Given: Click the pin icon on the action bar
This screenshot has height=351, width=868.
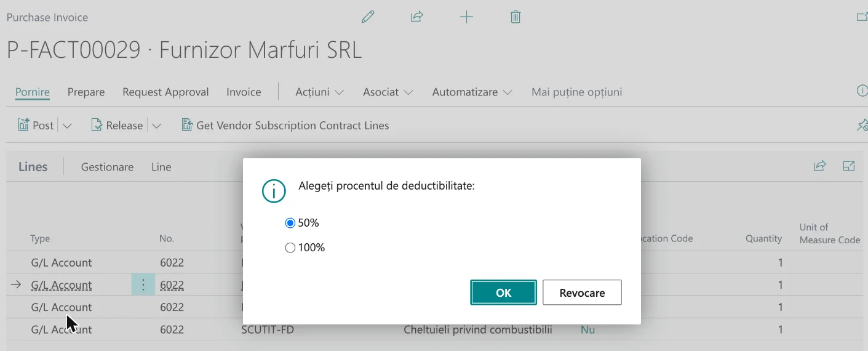Looking at the screenshot, I should coord(862,125).
